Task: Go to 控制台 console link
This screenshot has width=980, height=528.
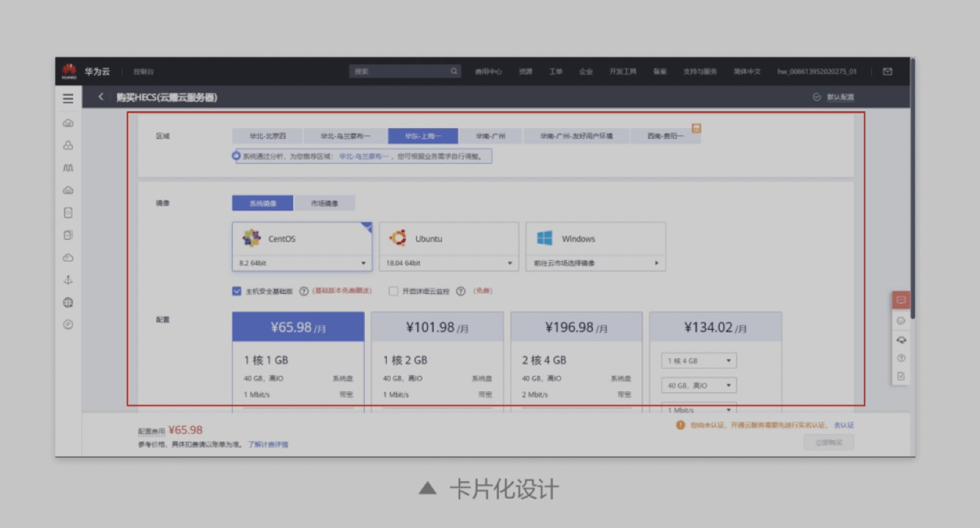Action: (x=143, y=72)
